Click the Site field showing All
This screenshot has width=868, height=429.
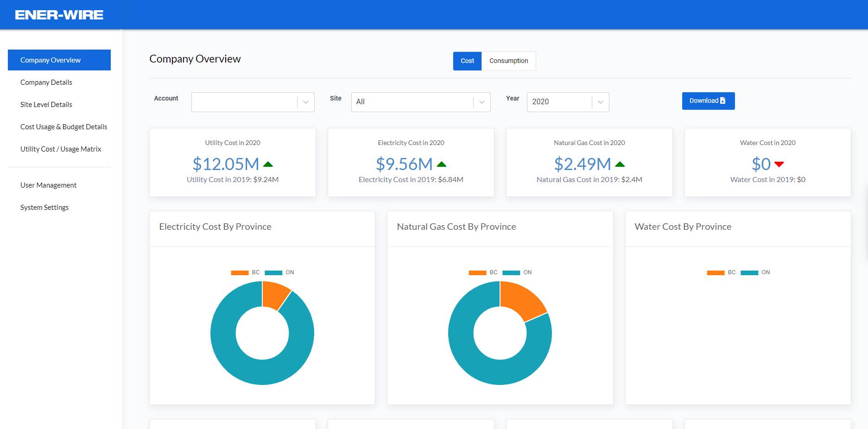click(x=421, y=102)
